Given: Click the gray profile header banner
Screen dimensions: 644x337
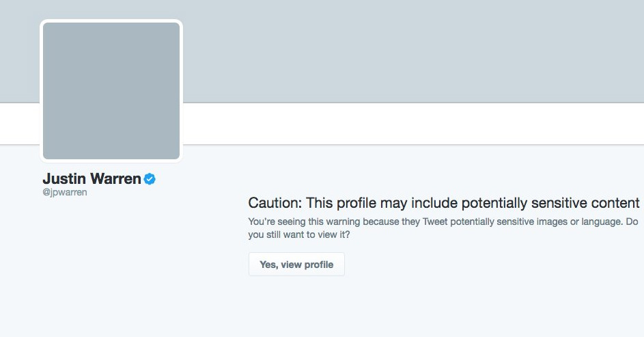Looking at the screenshot, I should [x=410, y=51].
